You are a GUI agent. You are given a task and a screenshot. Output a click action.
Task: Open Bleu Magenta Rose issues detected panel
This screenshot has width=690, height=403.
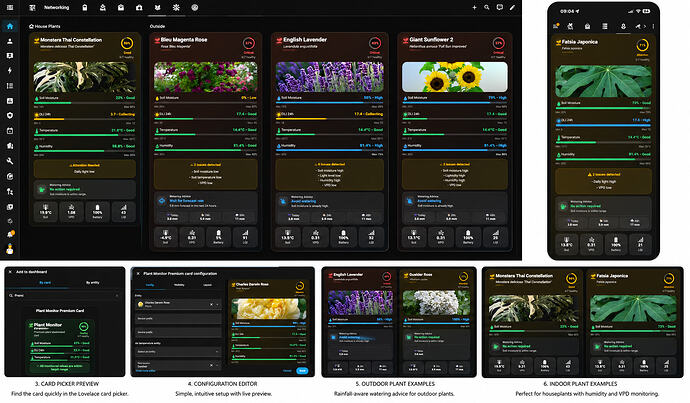pos(206,174)
